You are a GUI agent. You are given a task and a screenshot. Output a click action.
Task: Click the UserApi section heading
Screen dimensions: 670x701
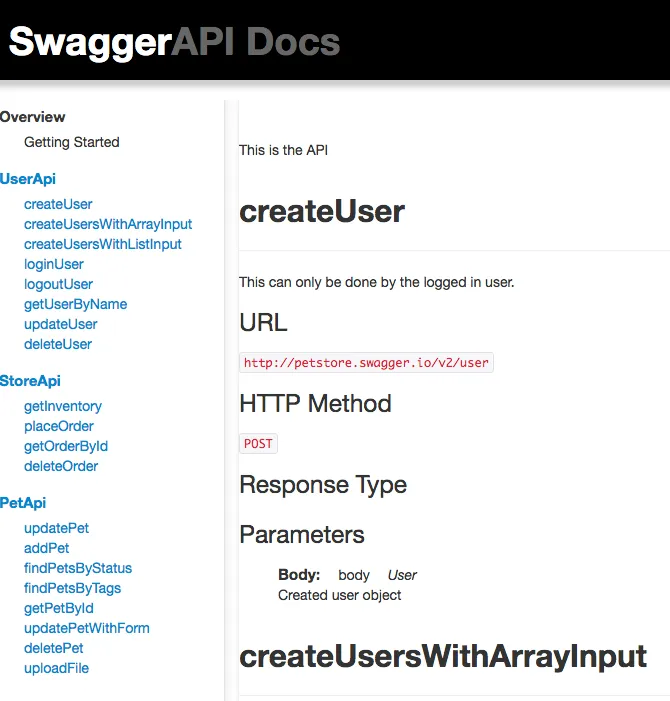click(x=28, y=179)
